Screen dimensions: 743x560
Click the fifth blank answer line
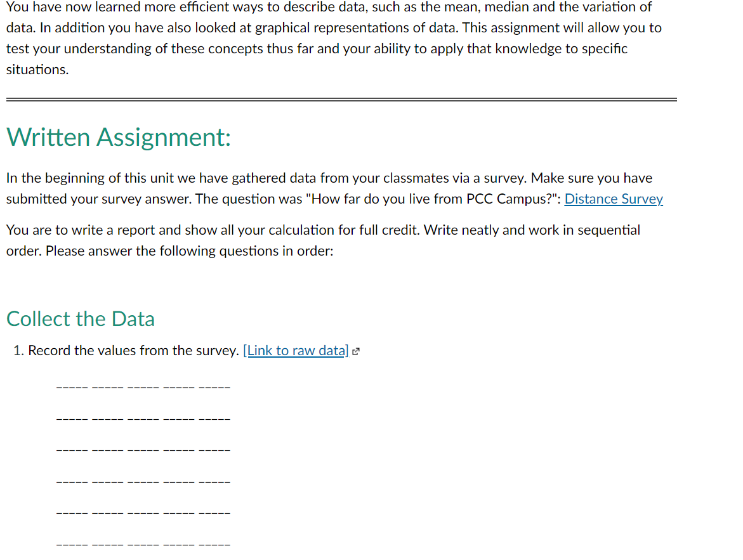(x=143, y=512)
